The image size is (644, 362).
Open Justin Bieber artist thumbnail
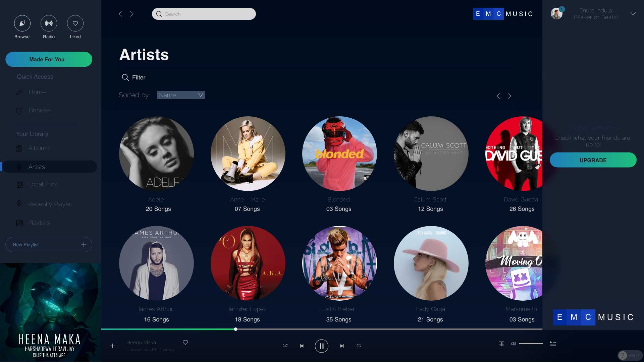339,263
